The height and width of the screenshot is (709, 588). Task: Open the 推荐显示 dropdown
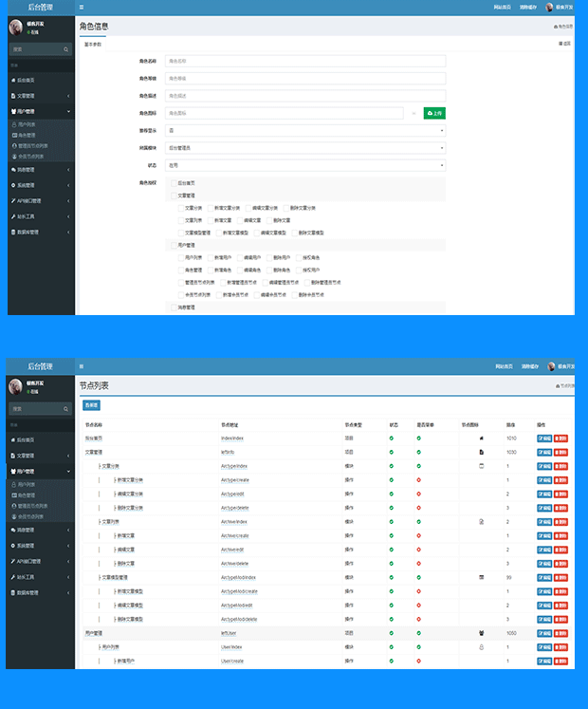click(x=305, y=130)
